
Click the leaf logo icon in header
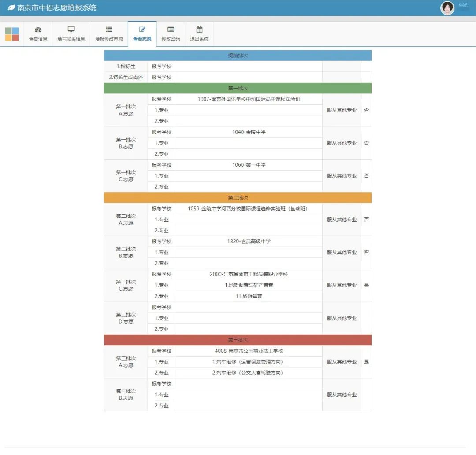(x=11, y=7)
